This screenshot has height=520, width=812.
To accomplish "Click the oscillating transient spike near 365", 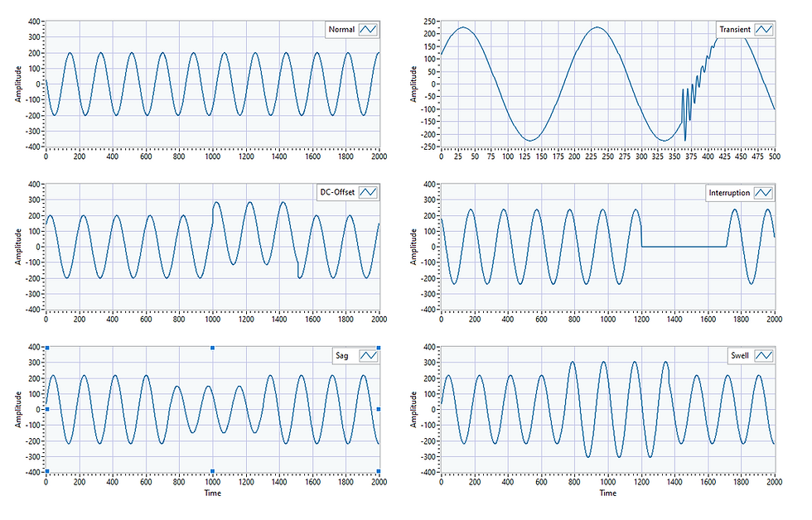I will tap(685, 113).
